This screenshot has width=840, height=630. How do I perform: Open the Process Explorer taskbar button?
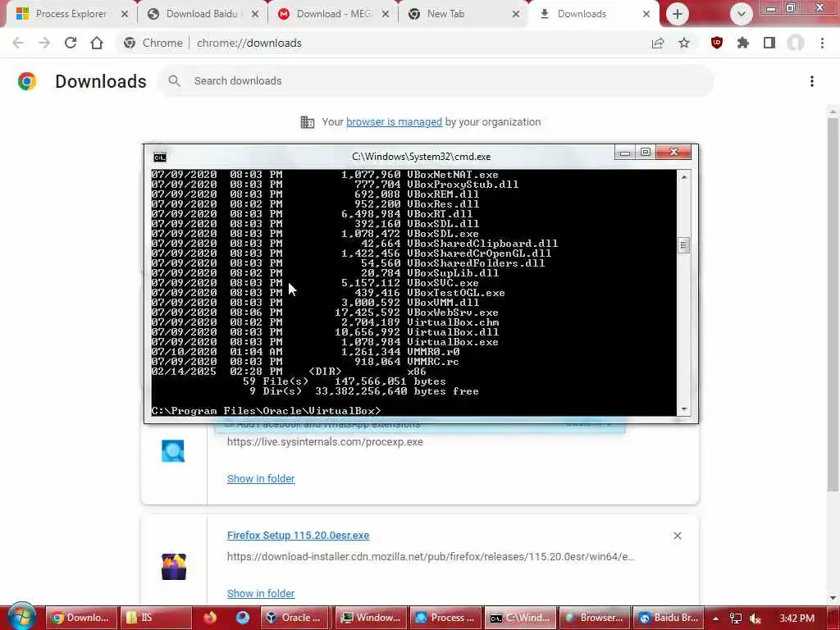point(445,618)
